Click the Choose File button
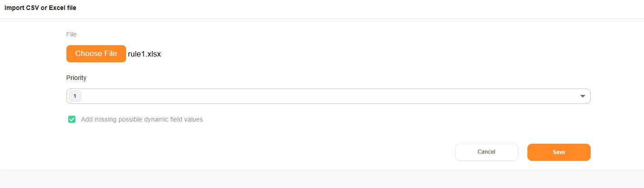Viewport: 644px width, 188px height. pyautogui.click(x=96, y=54)
